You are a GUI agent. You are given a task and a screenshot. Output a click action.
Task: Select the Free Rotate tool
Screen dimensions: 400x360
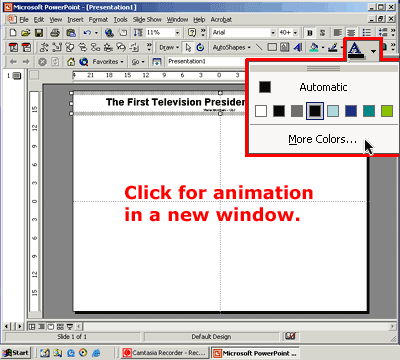pyautogui.click(x=200, y=47)
